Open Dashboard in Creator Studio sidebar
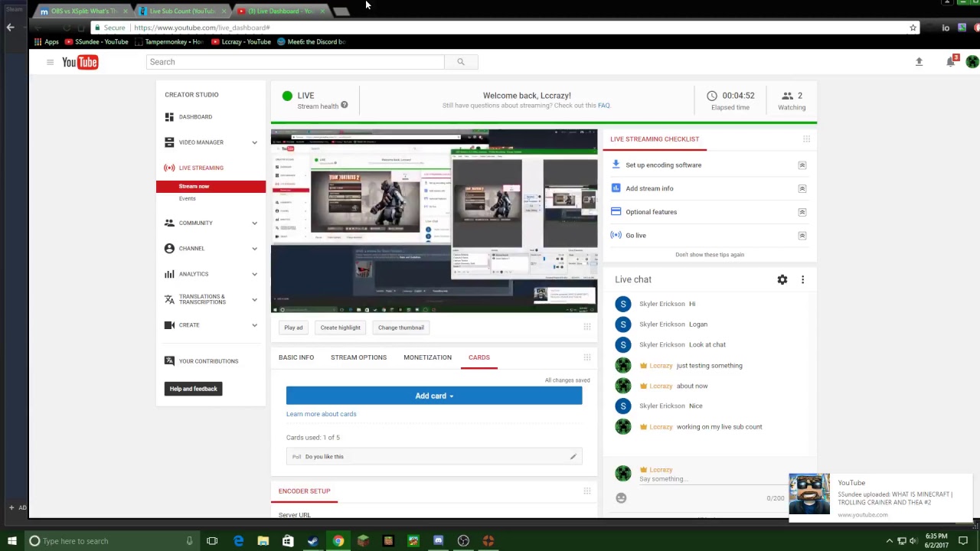980x551 pixels. tap(195, 117)
